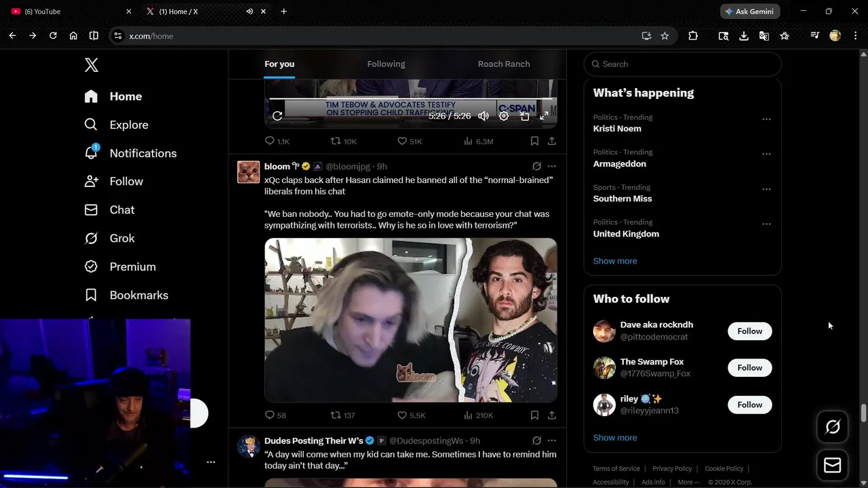Open the Explore page
868x488 pixels.
[116, 125]
